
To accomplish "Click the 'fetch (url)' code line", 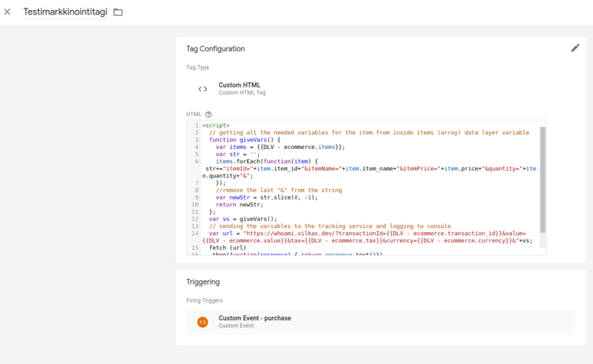I will [227, 247].
